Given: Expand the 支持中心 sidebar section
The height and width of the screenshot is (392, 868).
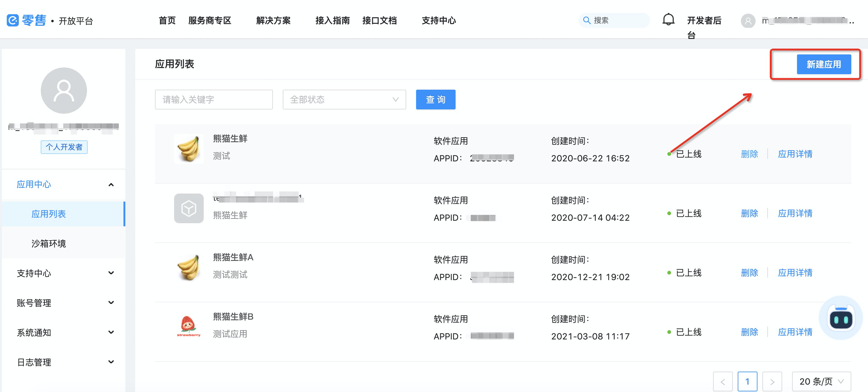Looking at the screenshot, I should (x=111, y=273).
